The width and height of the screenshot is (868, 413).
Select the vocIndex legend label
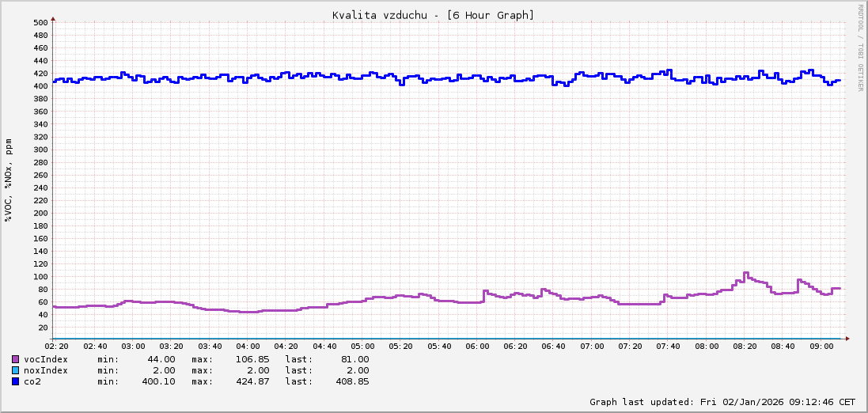[46, 359]
